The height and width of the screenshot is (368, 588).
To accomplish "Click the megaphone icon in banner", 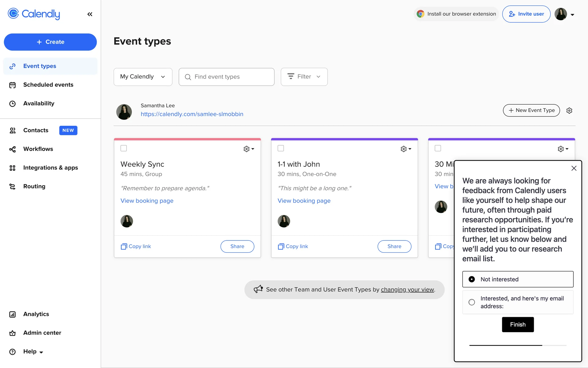I will 258,289.
